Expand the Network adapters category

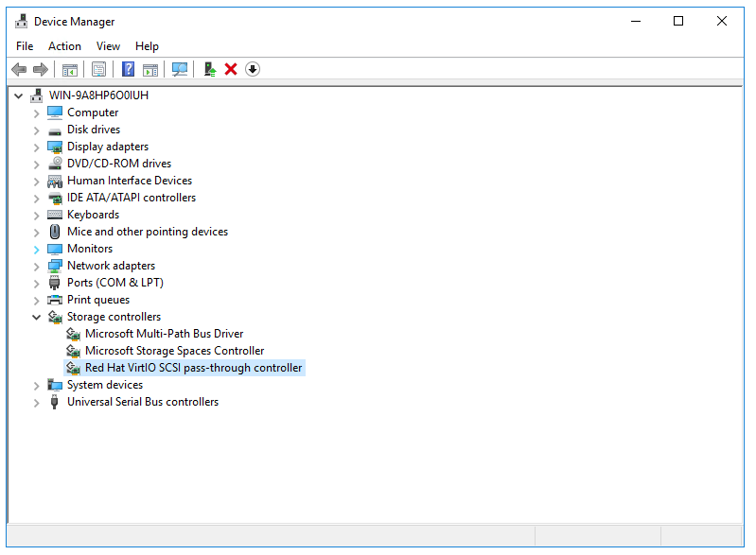[x=37, y=267]
